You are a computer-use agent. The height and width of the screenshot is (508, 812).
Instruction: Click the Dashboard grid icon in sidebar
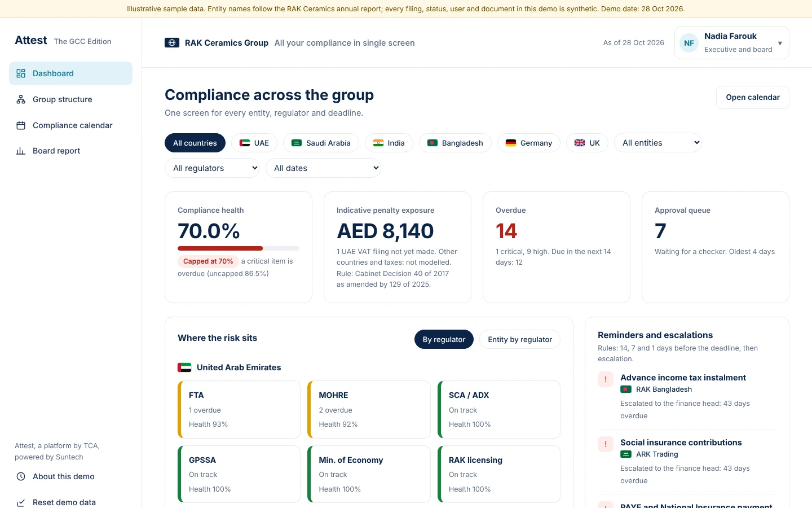(21, 73)
